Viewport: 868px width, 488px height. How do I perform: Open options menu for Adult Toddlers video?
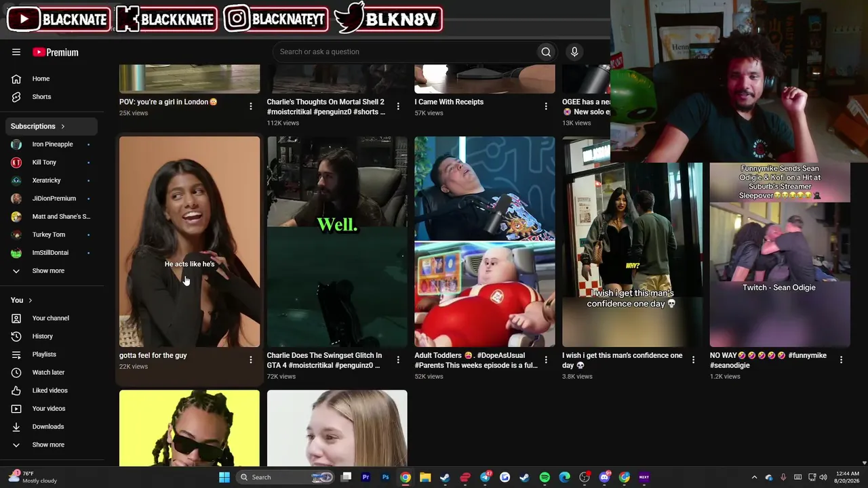[x=546, y=360]
